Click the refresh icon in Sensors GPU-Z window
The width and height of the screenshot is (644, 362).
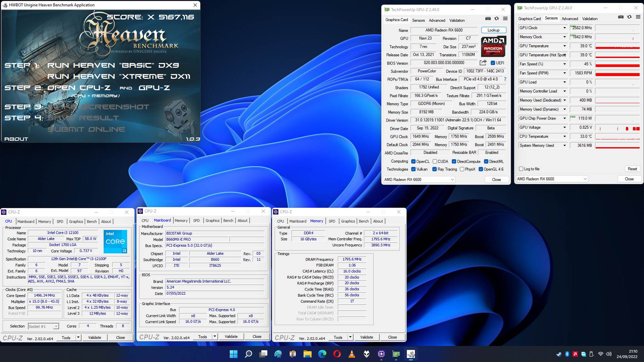[x=629, y=17]
